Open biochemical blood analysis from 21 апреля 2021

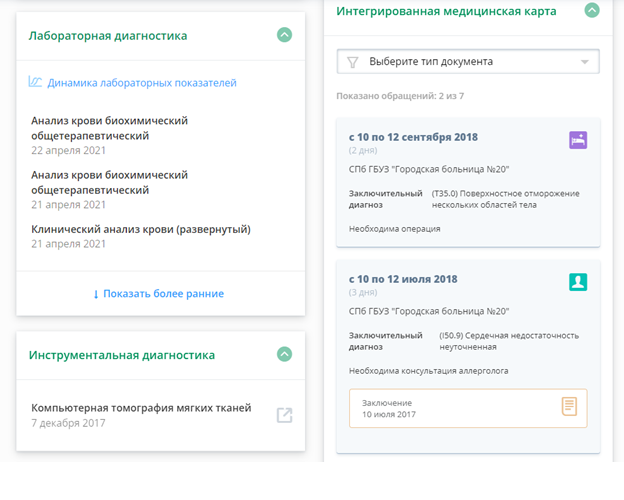coord(109,189)
